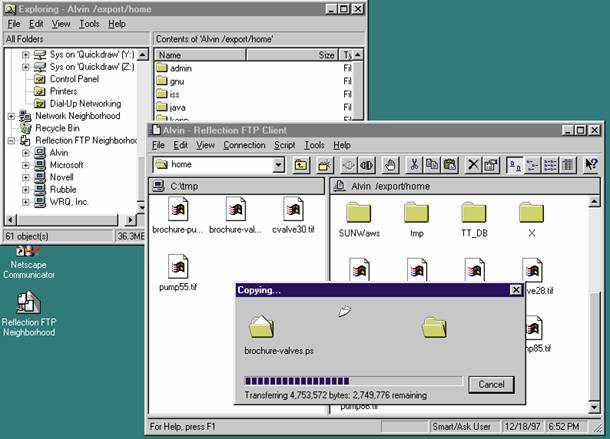Click C:\tmp local pane header
This screenshot has width=610, height=439.
[237, 186]
